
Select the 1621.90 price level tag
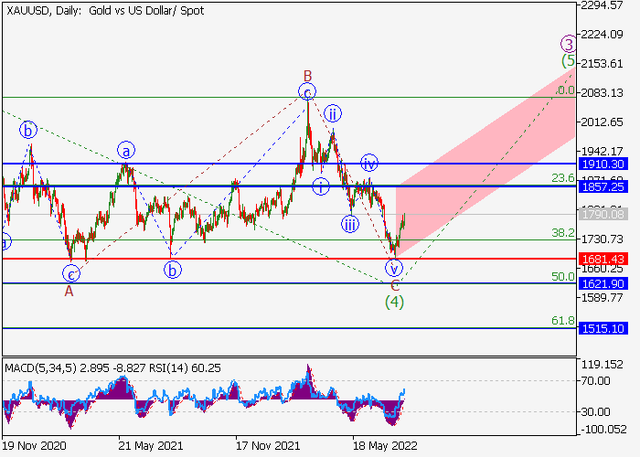[x=601, y=283]
